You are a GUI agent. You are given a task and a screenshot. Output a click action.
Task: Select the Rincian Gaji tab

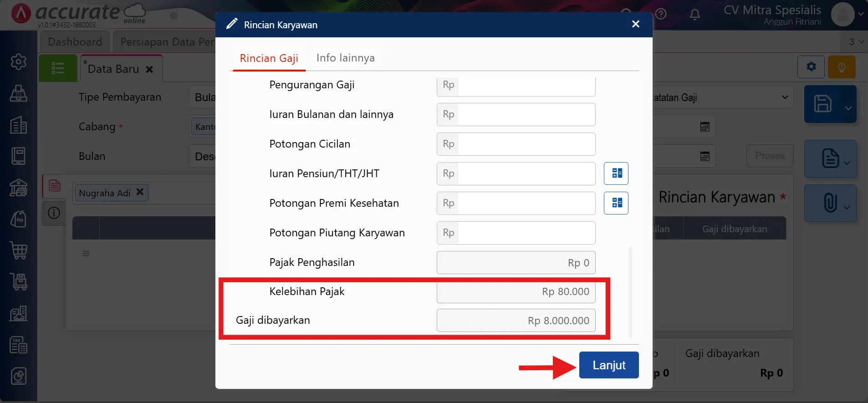point(269,58)
